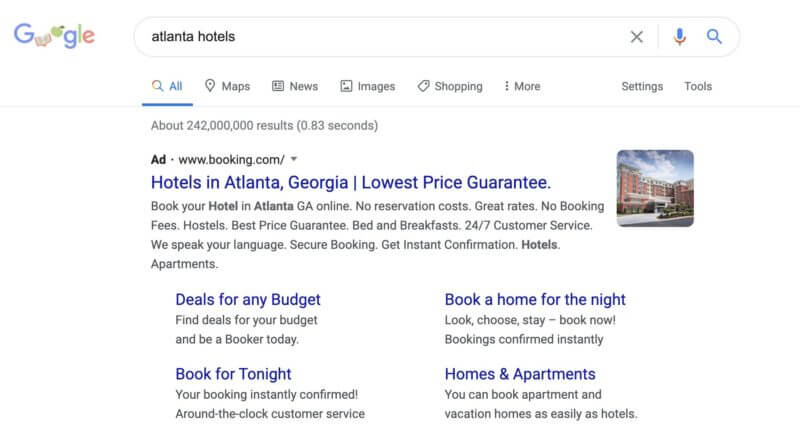Click the blue magnifier search button
This screenshot has height=439, width=800.
pyautogui.click(x=714, y=37)
